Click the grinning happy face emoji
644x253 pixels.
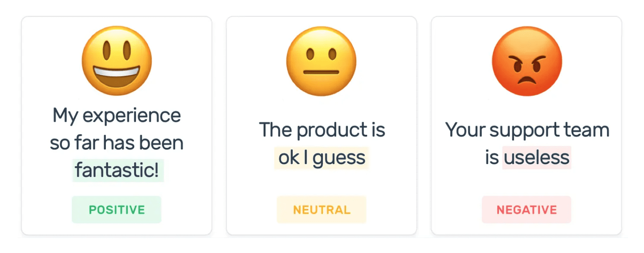116,61
